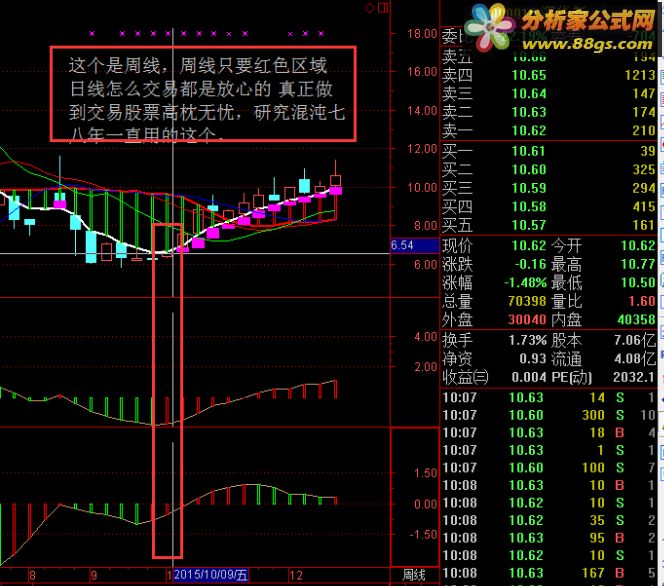Click the 涨跌 value -0.16

tap(531, 264)
